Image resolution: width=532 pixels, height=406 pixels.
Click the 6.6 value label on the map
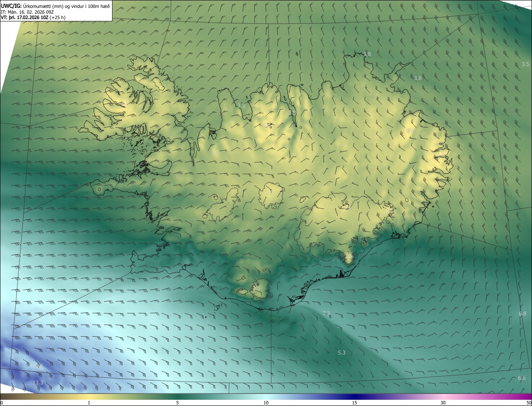[522, 378]
